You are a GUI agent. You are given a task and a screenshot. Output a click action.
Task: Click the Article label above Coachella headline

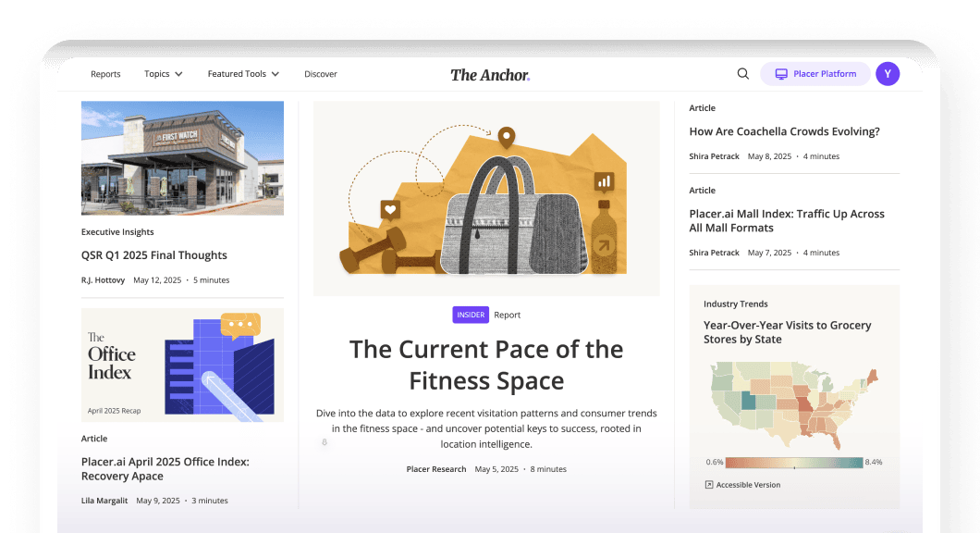[702, 108]
